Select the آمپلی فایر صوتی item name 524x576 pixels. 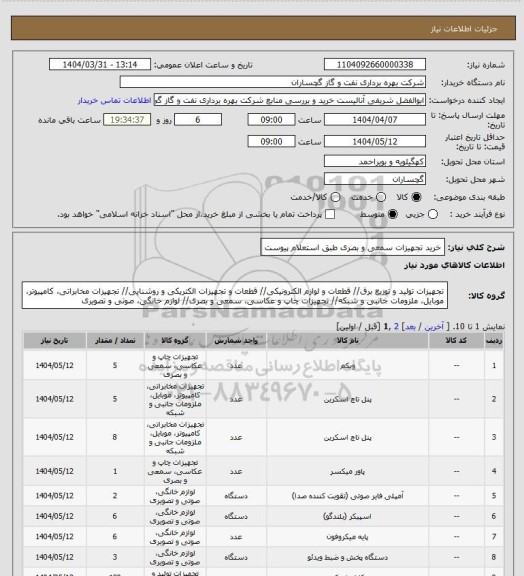coord(347,496)
